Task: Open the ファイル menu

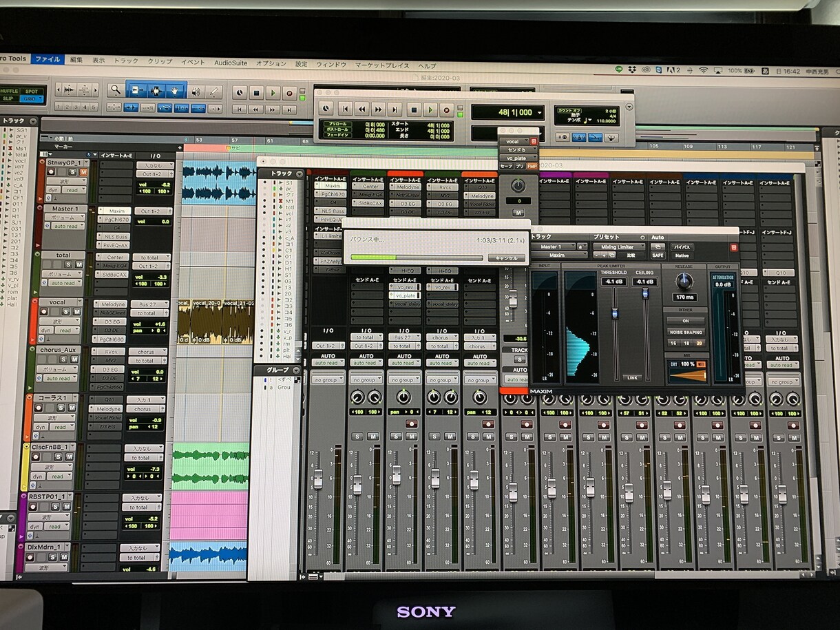Action: tap(48, 59)
